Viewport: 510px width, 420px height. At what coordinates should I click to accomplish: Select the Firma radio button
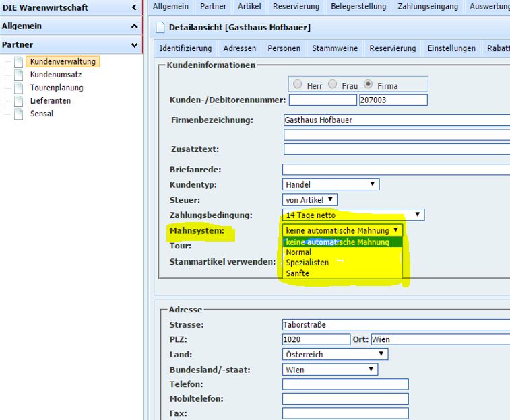click(369, 85)
